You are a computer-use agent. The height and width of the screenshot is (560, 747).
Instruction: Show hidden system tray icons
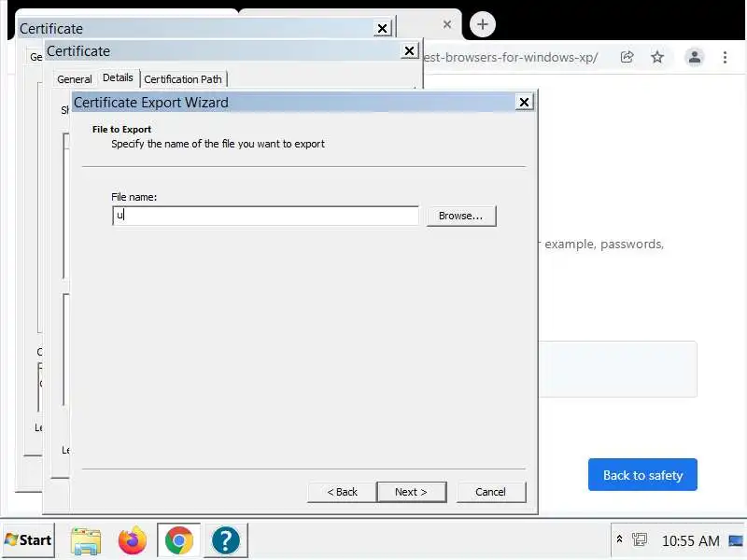[619, 539]
